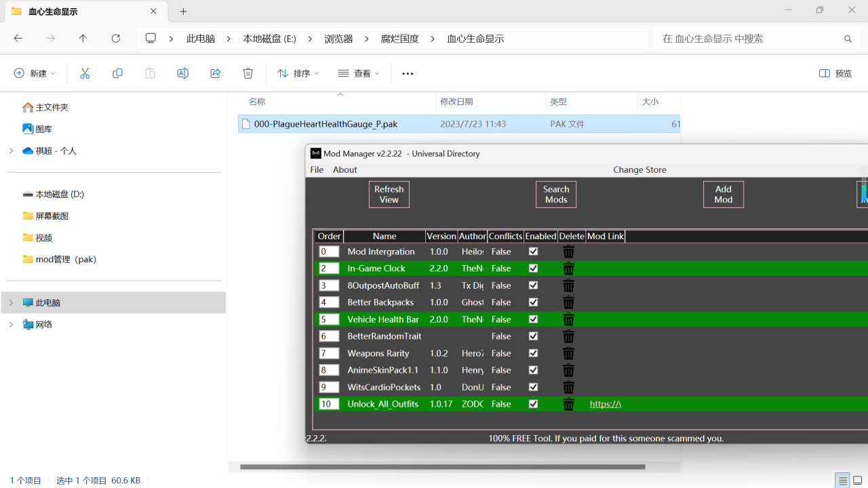Image resolution: width=868 pixels, height=488 pixels.
Task: Delete the WitsCardioPockets mod
Action: point(569,387)
